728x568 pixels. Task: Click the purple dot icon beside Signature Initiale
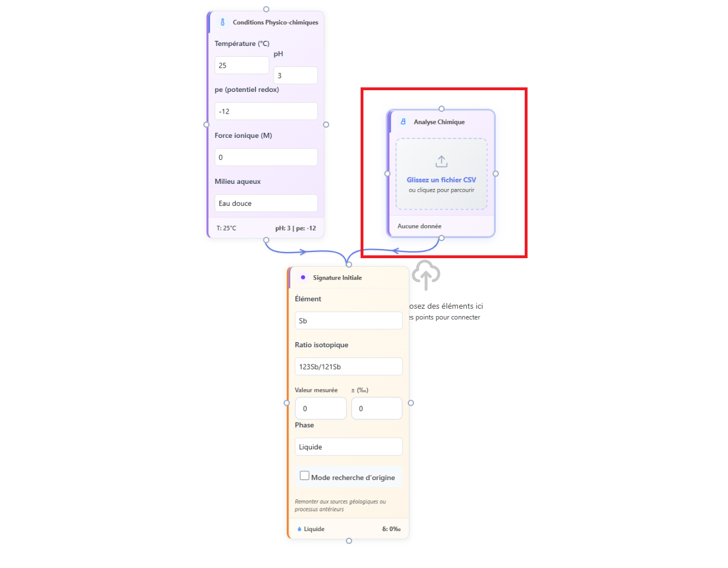click(302, 277)
